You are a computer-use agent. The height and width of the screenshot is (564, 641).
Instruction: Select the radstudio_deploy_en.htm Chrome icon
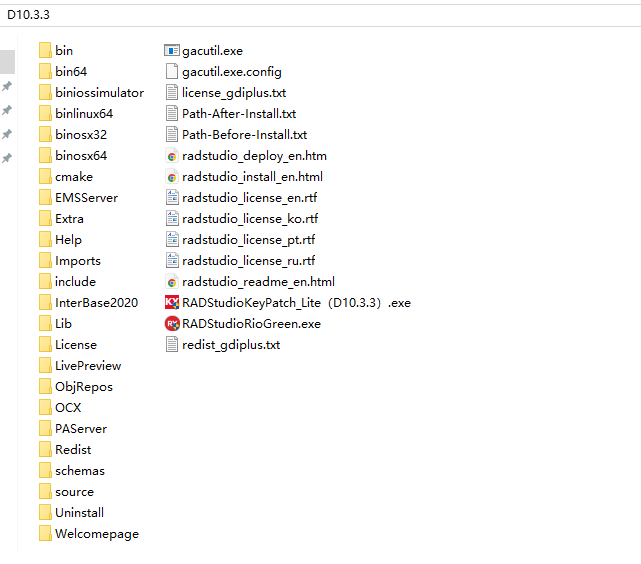click(172, 156)
